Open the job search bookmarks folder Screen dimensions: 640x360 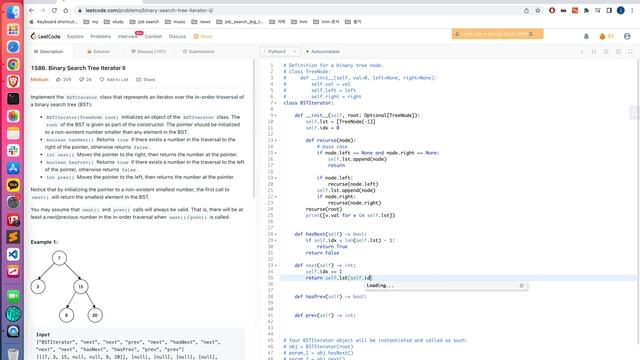pyautogui.click(x=144, y=22)
